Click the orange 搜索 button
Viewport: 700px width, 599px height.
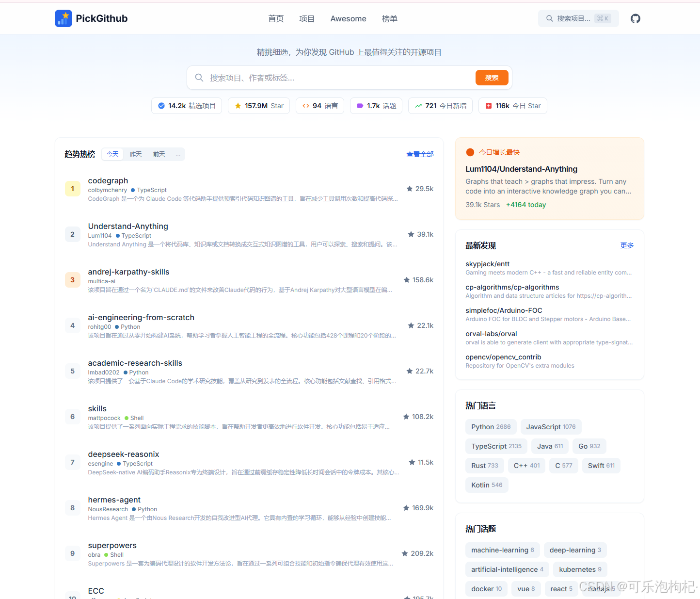[x=492, y=78]
